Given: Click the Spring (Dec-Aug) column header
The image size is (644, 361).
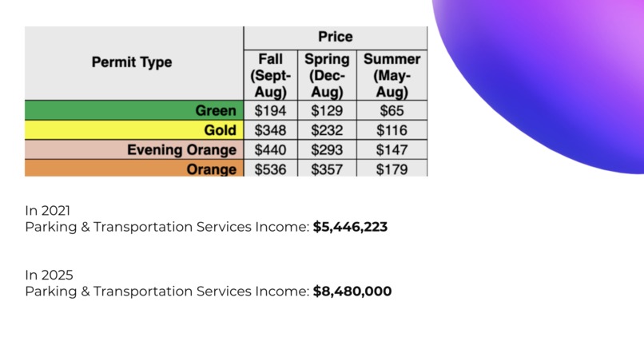Looking at the screenshot, I should 327,76.
